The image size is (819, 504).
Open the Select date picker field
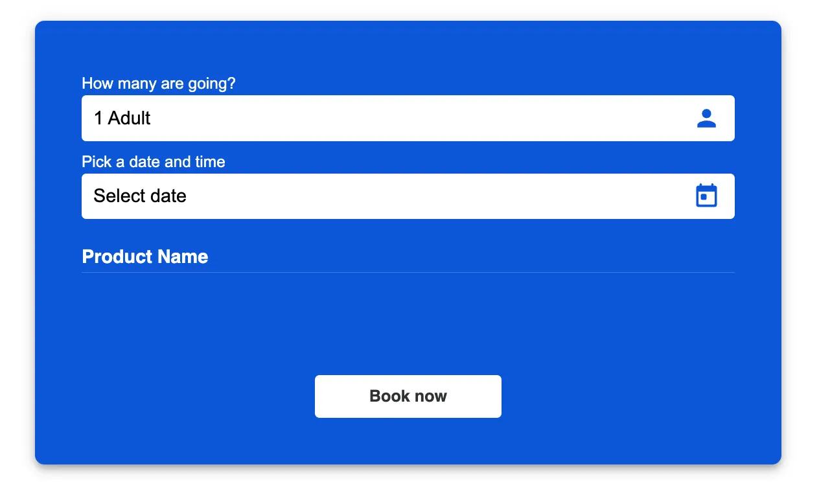(x=408, y=196)
